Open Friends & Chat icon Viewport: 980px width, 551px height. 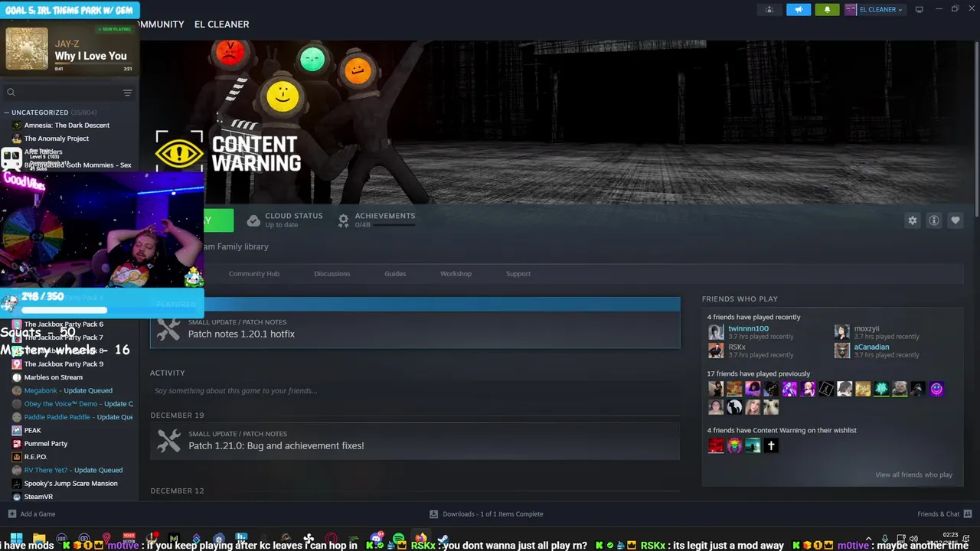click(968, 514)
